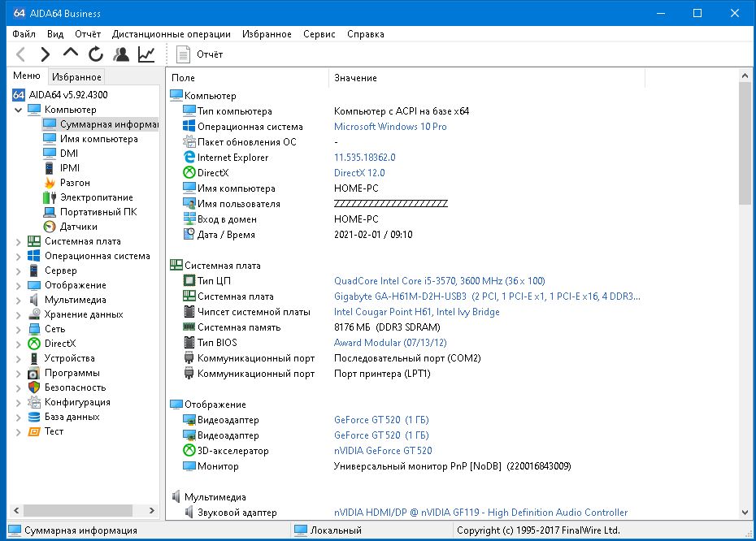This screenshot has width=756, height=541.
Task: Click the sidebar horizontal scrollbar right arrow
Action: pyautogui.click(x=152, y=510)
